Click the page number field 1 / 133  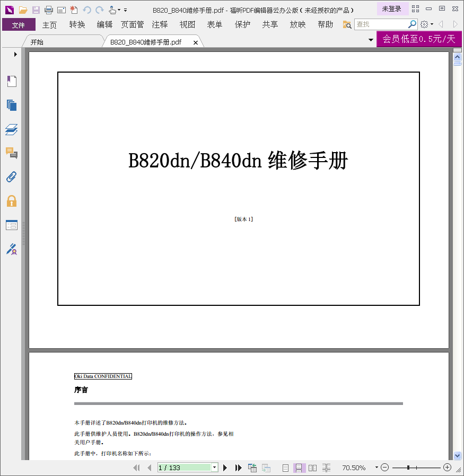click(185, 468)
